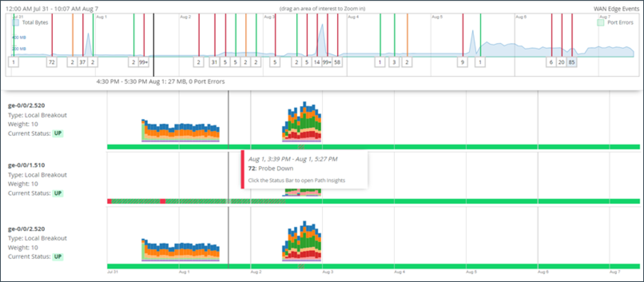Click the event count badge 31
Viewport: 644px width, 282px height.
(215, 62)
